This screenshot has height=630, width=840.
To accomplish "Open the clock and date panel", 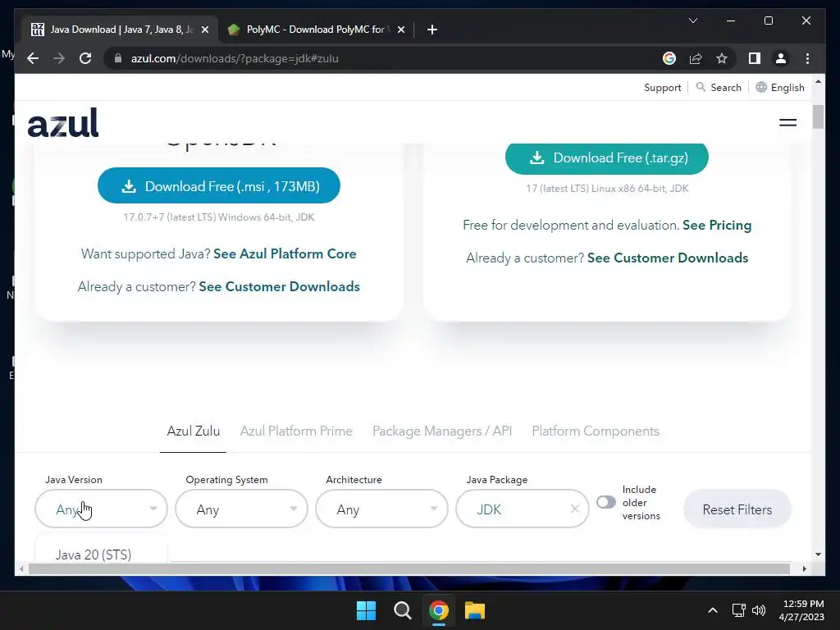I will point(802,610).
